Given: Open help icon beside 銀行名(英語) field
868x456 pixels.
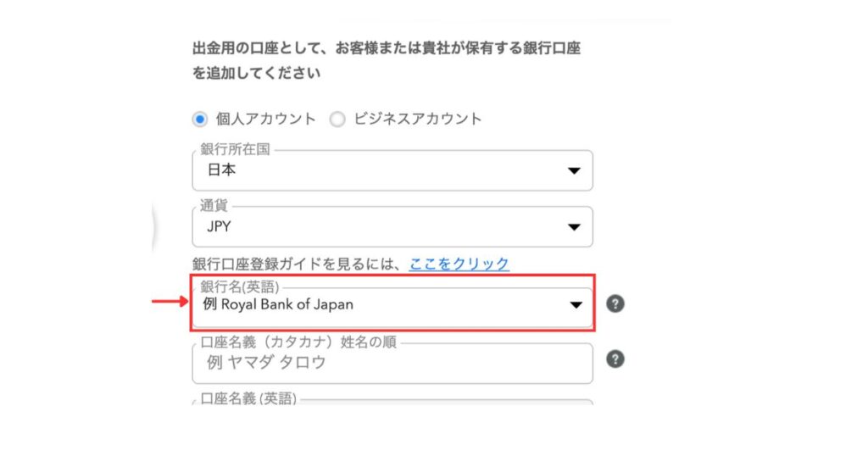Looking at the screenshot, I should click(615, 303).
